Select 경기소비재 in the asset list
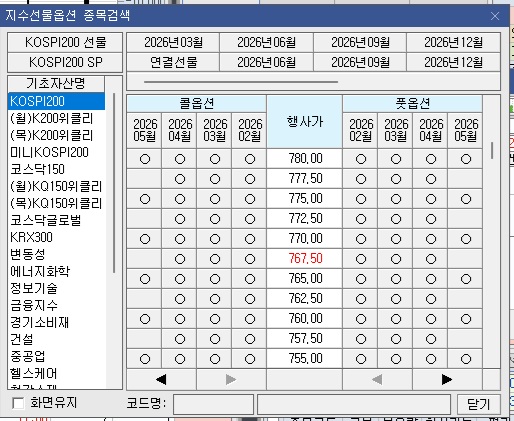This screenshot has width=514, height=421. coord(56,322)
